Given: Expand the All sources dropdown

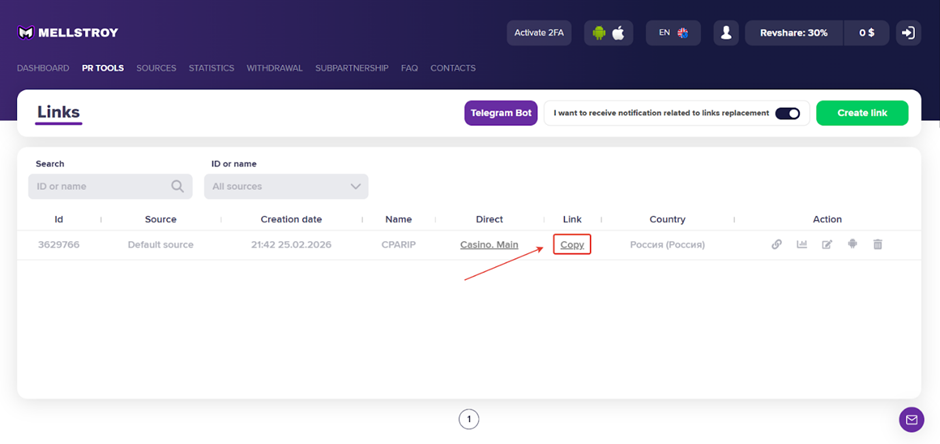Looking at the screenshot, I should (x=286, y=186).
